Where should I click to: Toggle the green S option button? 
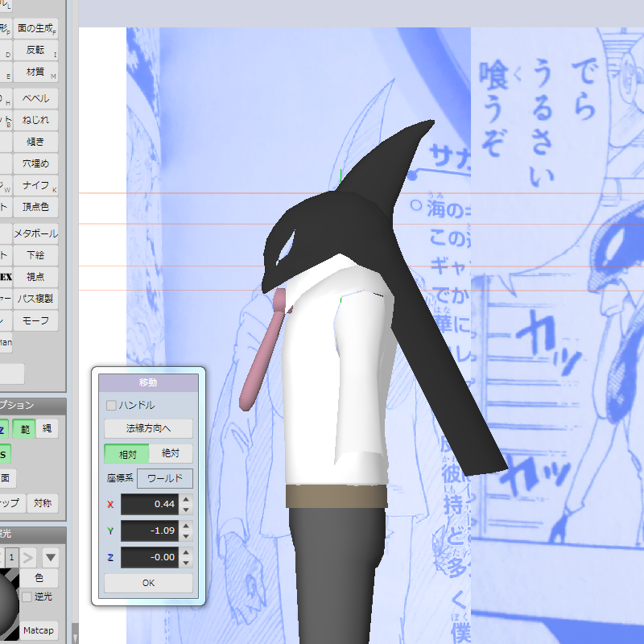tap(4, 454)
